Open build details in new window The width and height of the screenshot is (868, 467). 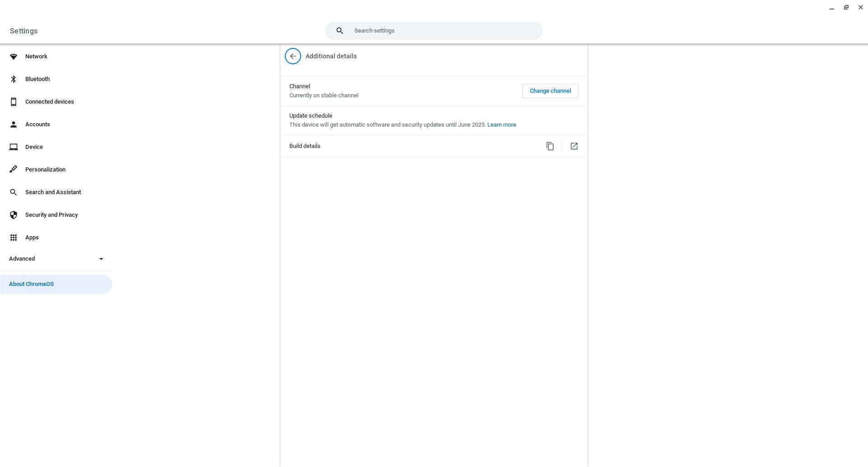(x=574, y=146)
